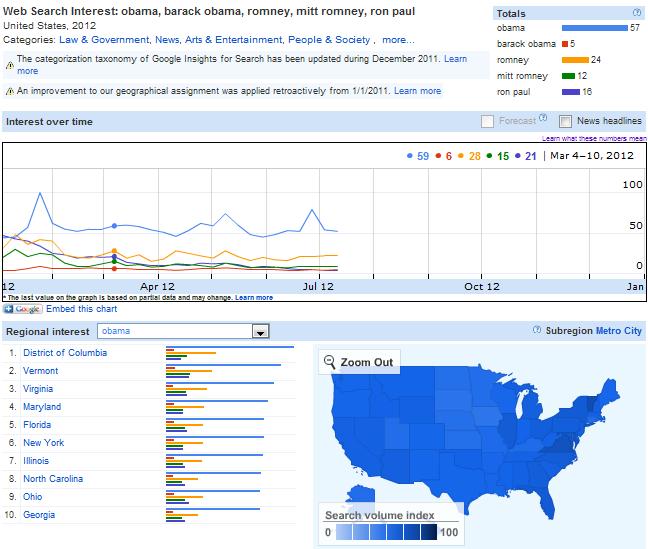
Task: Expand categories with the more... link
Action: (398, 40)
